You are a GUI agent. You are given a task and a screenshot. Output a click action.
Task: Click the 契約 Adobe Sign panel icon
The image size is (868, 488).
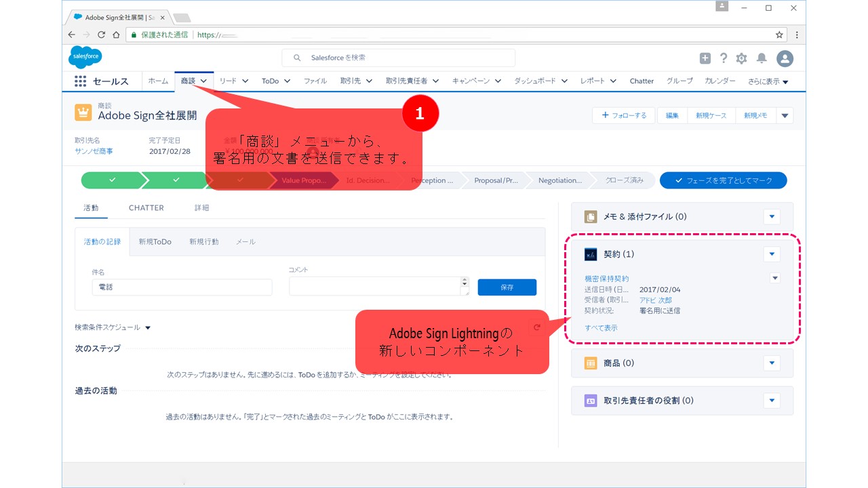click(x=591, y=254)
